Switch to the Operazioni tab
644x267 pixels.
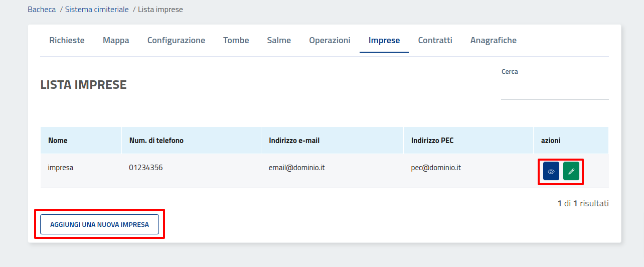pyautogui.click(x=330, y=40)
